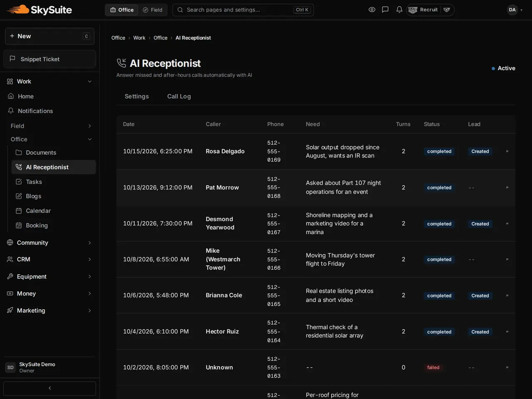Go to Tasks in the sidebar
532x399 pixels.
pos(54,182)
